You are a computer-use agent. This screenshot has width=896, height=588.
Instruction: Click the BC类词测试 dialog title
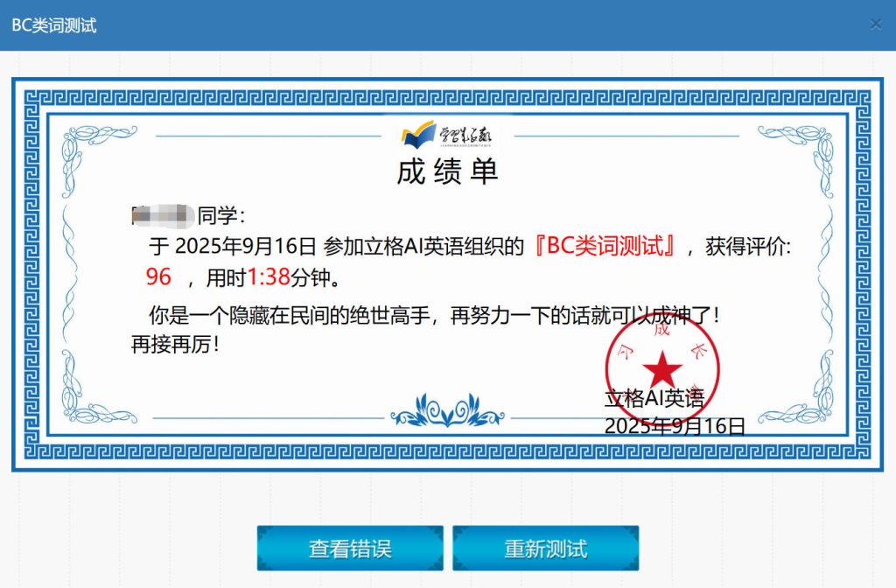pyautogui.click(x=54, y=25)
